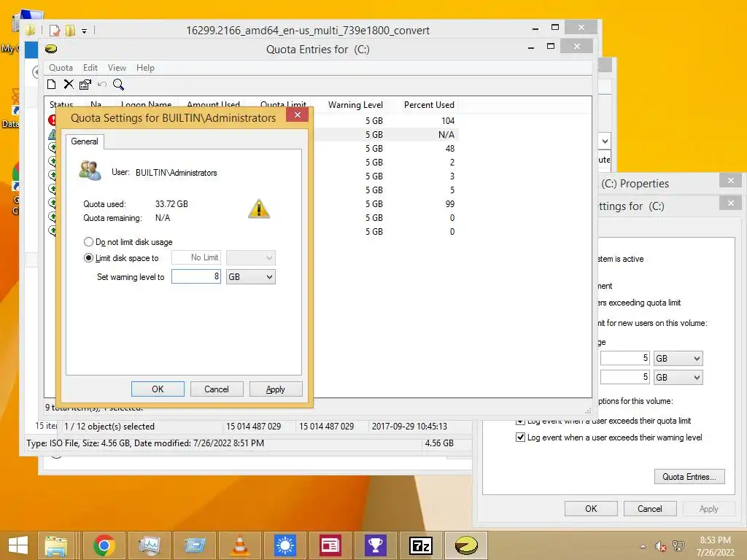The height and width of the screenshot is (560, 747).
Task: Click Cancel in (C:) Properties window
Action: [650, 508]
